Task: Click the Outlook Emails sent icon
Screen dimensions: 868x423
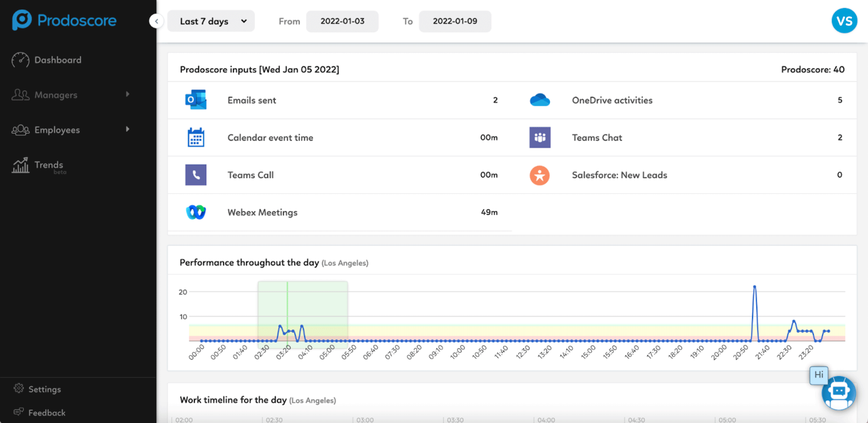Action: [196, 100]
